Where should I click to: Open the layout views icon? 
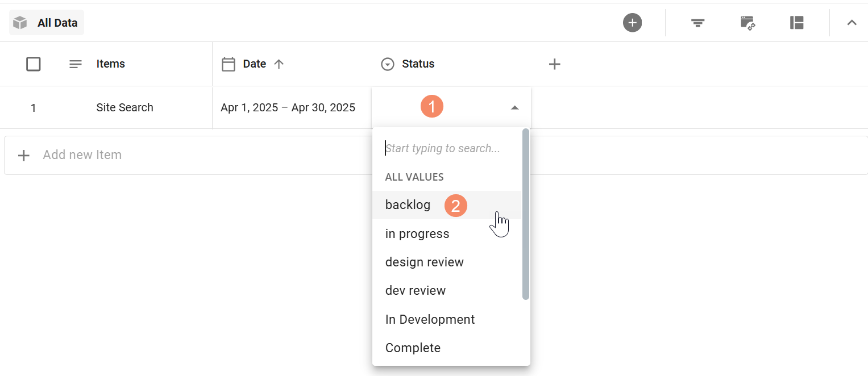tap(796, 23)
